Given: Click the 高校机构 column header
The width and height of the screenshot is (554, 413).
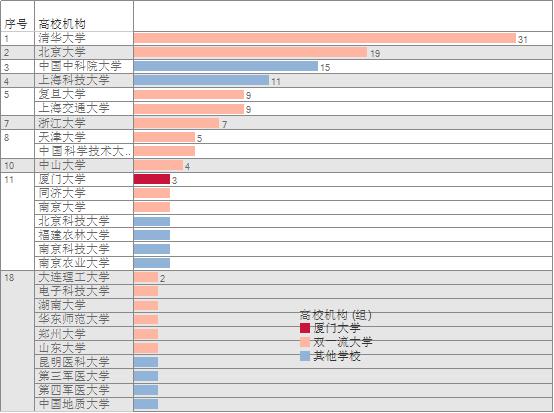Looking at the screenshot, I should click(62, 24).
